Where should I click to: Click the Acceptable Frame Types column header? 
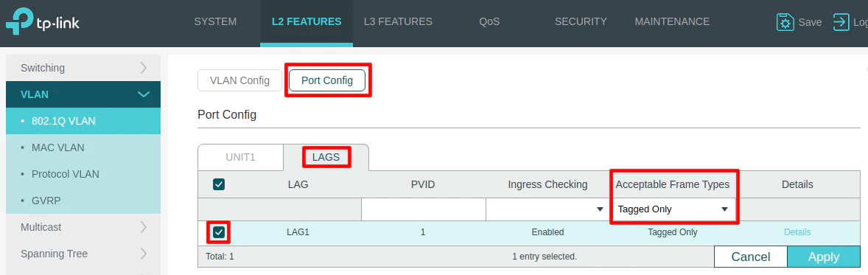pos(673,184)
